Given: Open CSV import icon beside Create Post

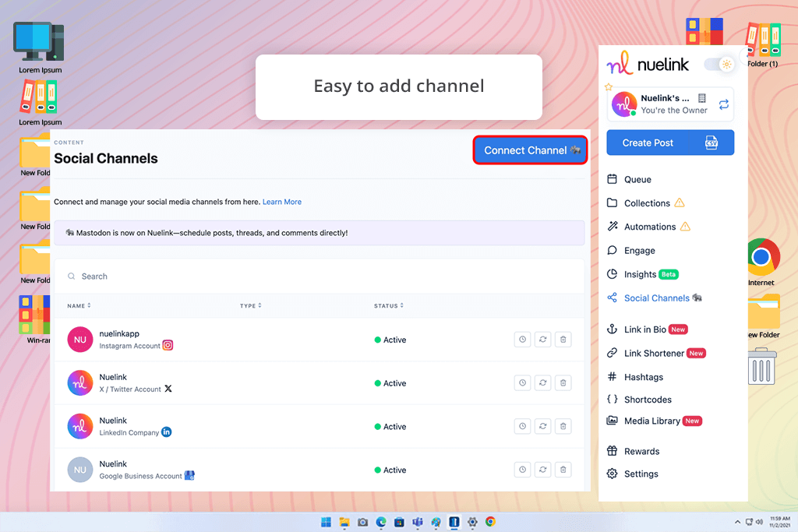Looking at the screenshot, I should pos(711,143).
